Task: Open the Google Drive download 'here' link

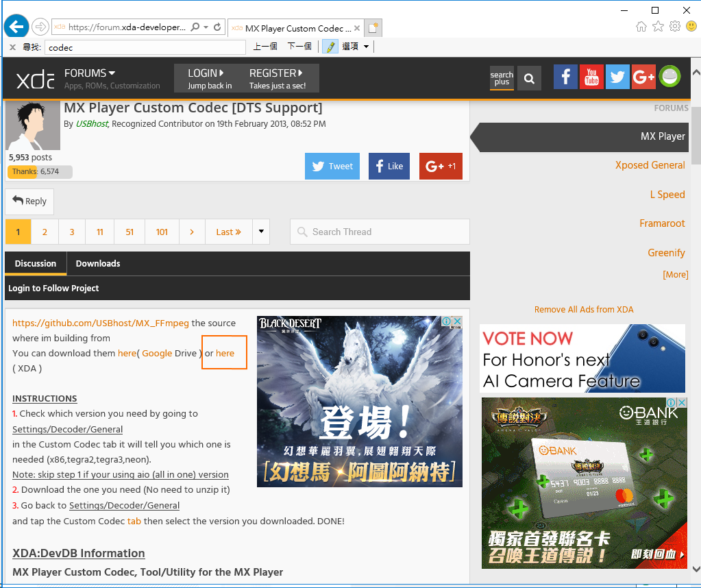Action: pyautogui.click(x=127, y=353)
